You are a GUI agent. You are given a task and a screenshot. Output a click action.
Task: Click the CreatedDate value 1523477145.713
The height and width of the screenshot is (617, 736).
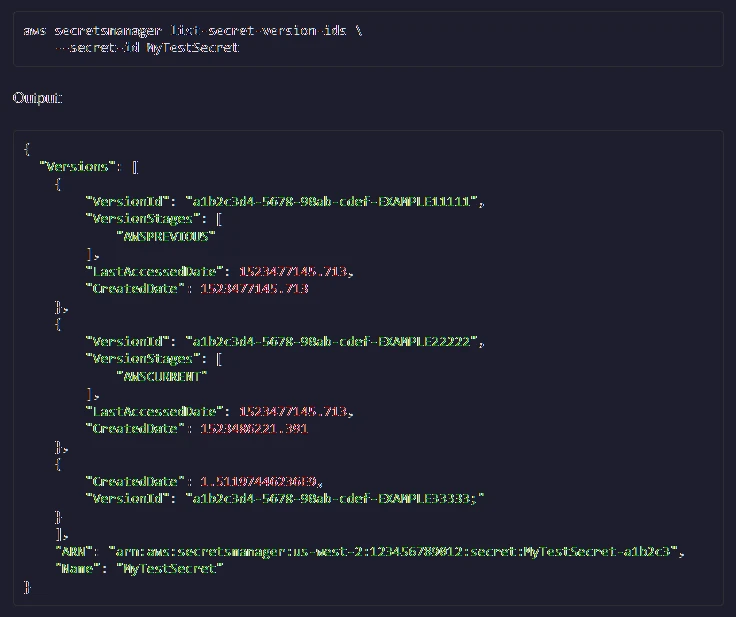point(254,288)
